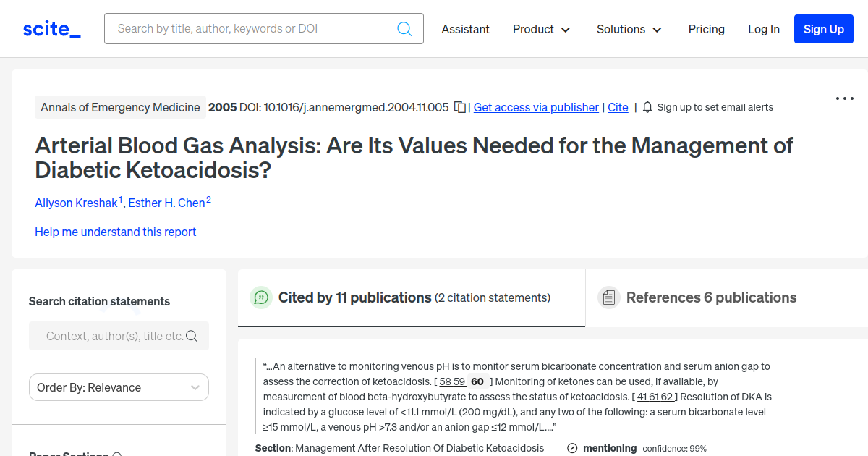
Task: Click the References document icon
Action: (x=609, y=297)
